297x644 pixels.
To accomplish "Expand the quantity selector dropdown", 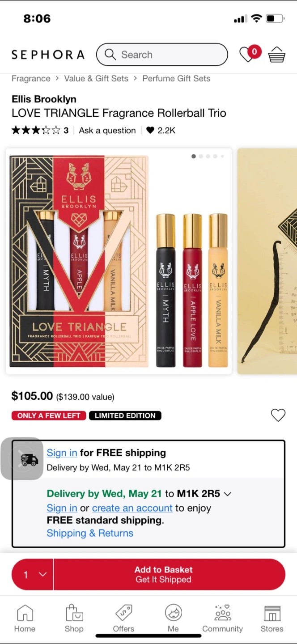I will [33, 574].
